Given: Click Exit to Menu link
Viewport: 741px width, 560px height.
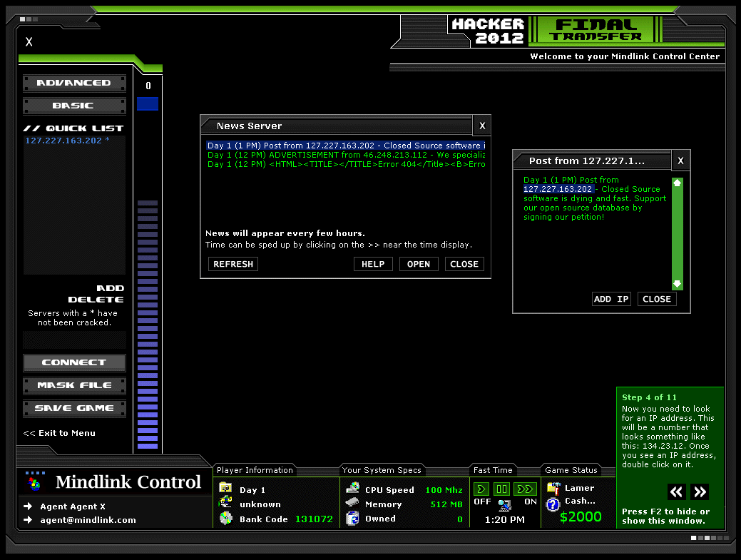Looking at the screenshot, I should coord(59,433).
